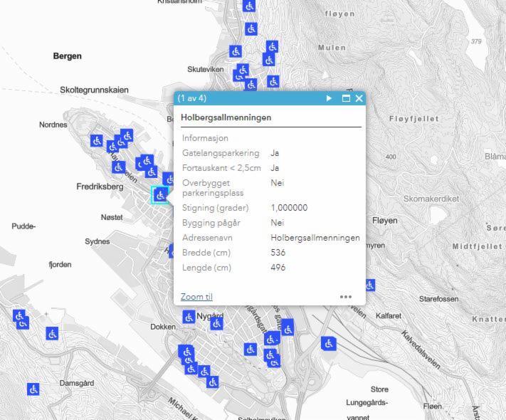This screenshot has width=506, height=420.
Task: Maximize the Holbergsallmenningen info popup
Action: tap(347, 98)
